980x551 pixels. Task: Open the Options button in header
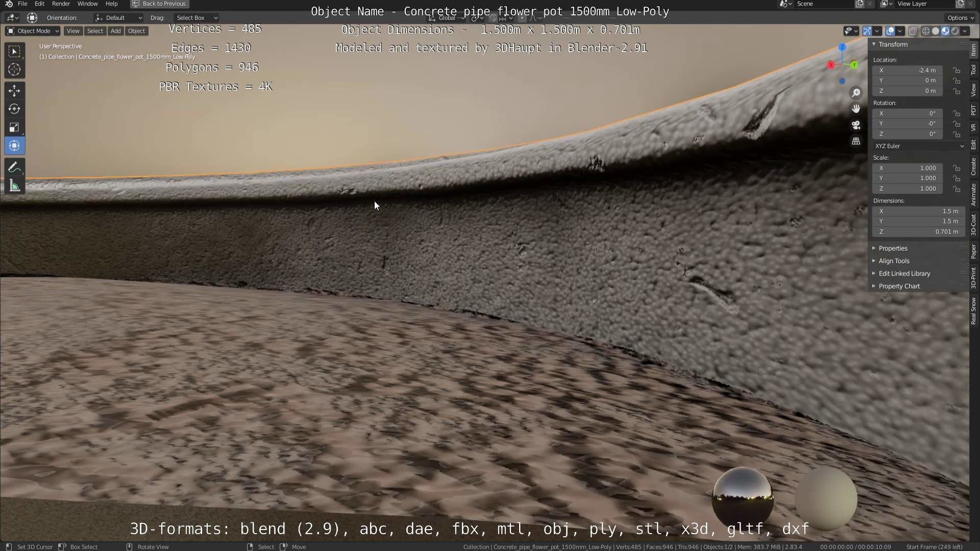coord(960,18)
